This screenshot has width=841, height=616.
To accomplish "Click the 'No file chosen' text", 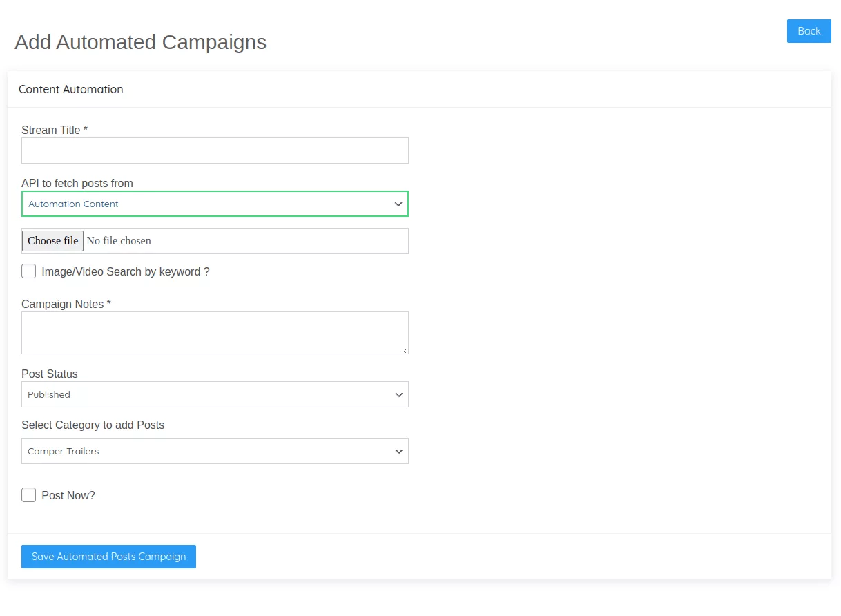I will (119, 241).
